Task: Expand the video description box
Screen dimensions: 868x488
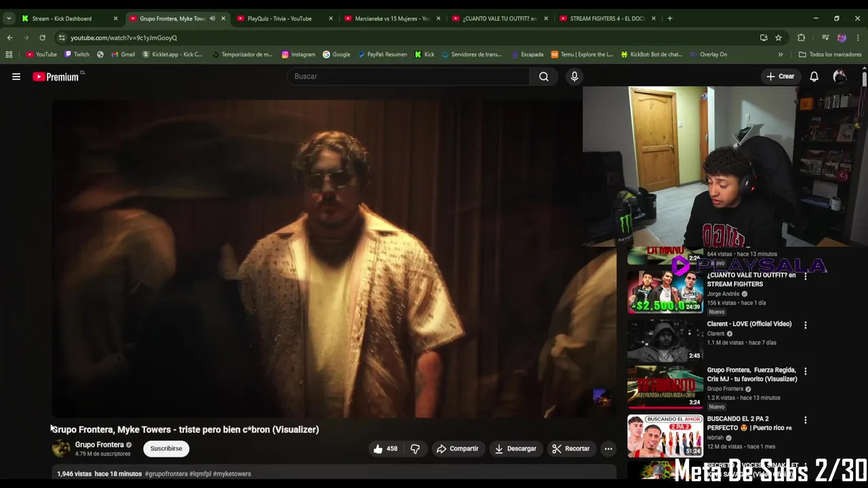Action: 334,474
